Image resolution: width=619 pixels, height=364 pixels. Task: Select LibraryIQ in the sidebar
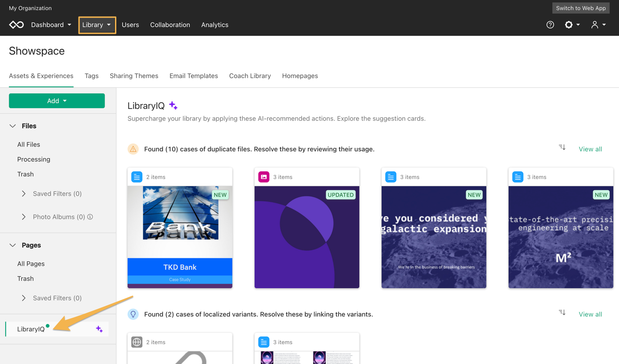click(57, 329)
